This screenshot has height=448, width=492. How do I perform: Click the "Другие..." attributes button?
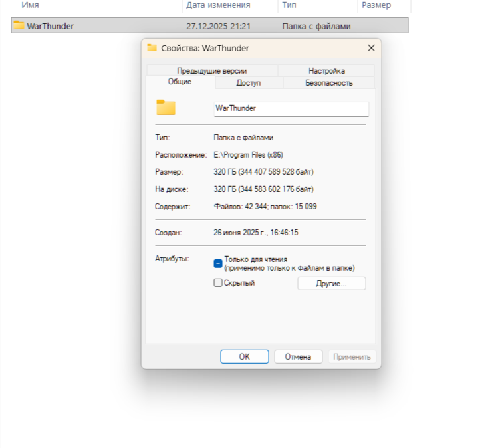tap(331, 284)
